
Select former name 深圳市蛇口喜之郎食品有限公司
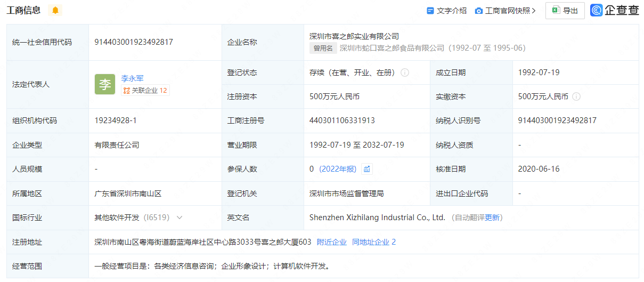pyautogui.click(x=392, y=48)
